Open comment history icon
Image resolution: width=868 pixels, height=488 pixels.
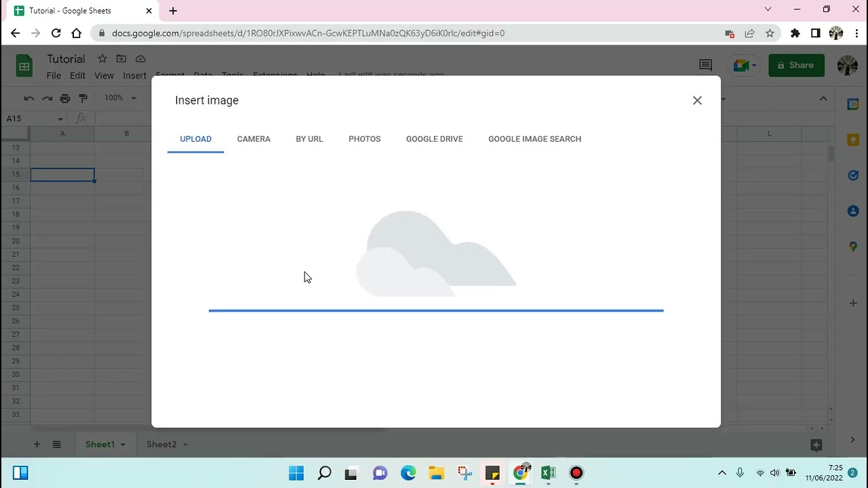coord(705,65)
